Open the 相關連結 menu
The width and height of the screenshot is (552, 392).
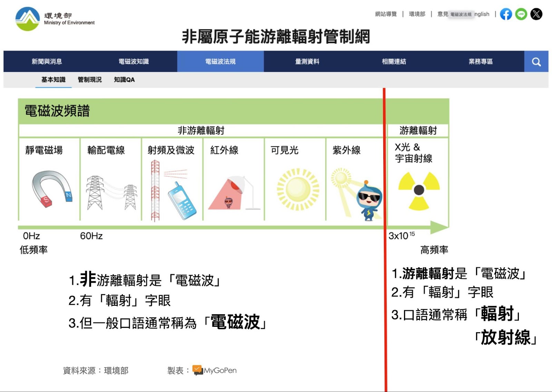[394, 62]
